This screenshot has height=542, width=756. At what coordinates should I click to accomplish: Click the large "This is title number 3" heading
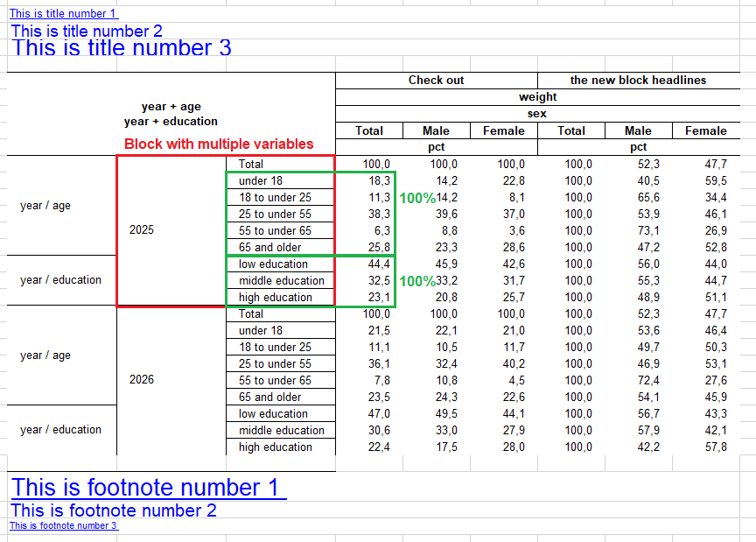point(121,48)
